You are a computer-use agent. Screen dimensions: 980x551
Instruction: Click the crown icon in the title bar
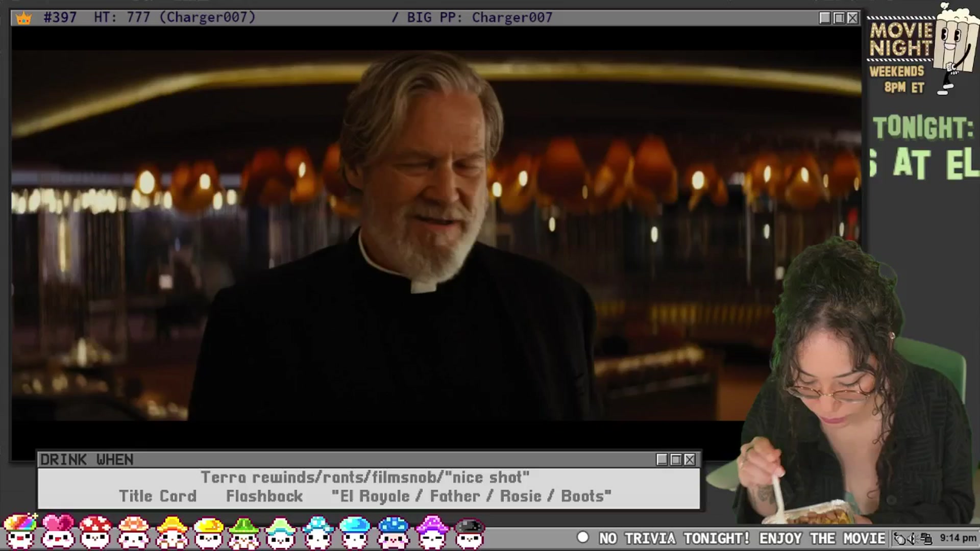click(x=23, y=18)
